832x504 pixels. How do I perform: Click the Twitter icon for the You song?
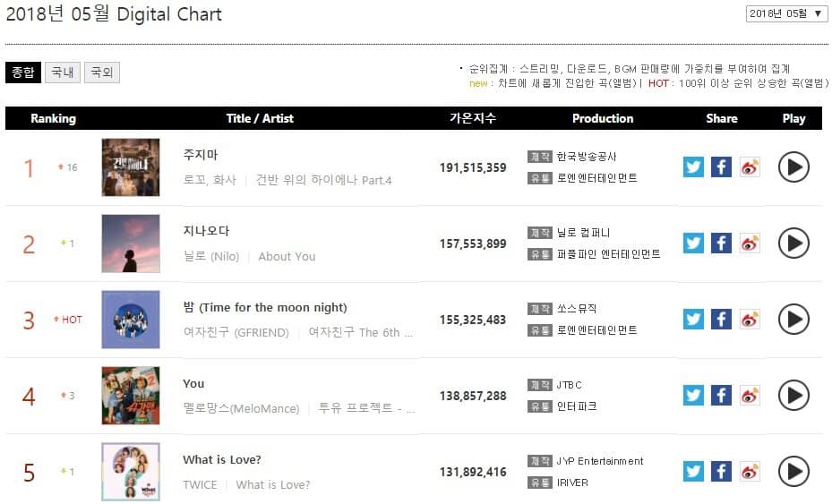[x=693, y=396]
